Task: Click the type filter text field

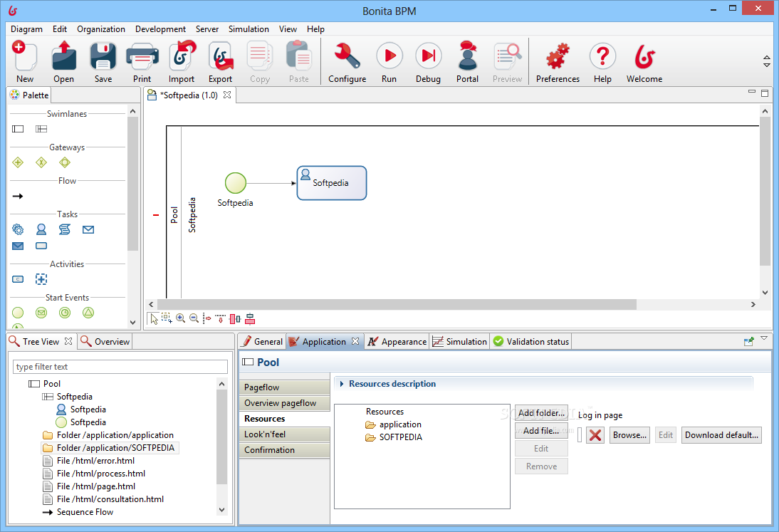Action: 120,367
